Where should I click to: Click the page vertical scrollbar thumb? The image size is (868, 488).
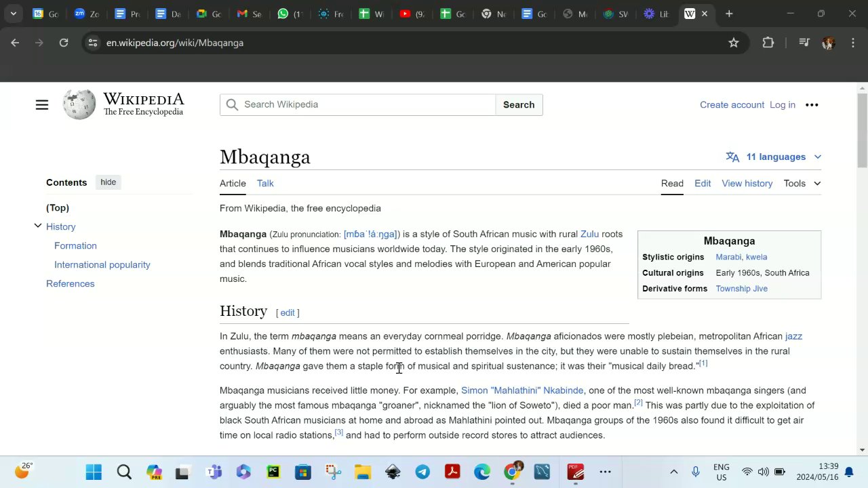863,129
